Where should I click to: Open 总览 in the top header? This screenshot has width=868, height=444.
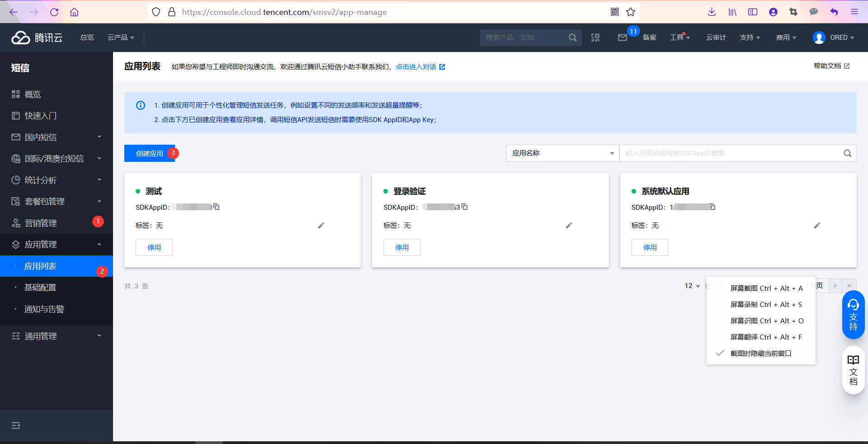[x=87, y=38]
